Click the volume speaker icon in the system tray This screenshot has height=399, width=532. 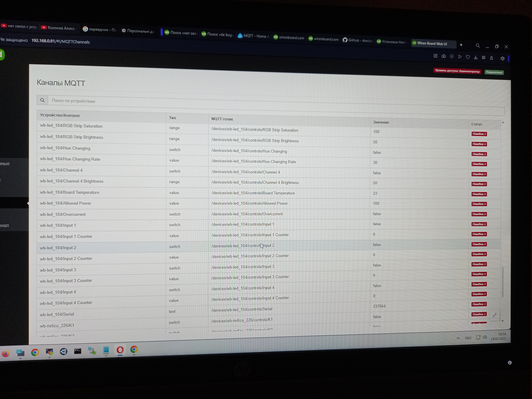point(485,337)
